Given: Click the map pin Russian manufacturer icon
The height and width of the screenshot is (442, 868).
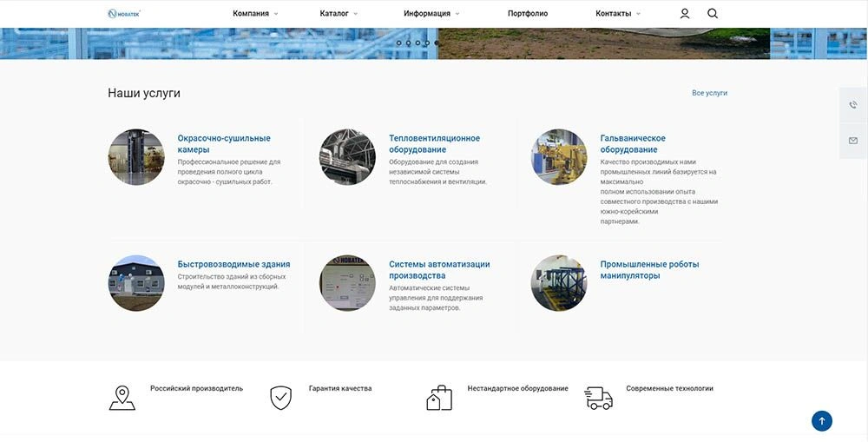Looking at the screenshot, I should tap(122, 398).
